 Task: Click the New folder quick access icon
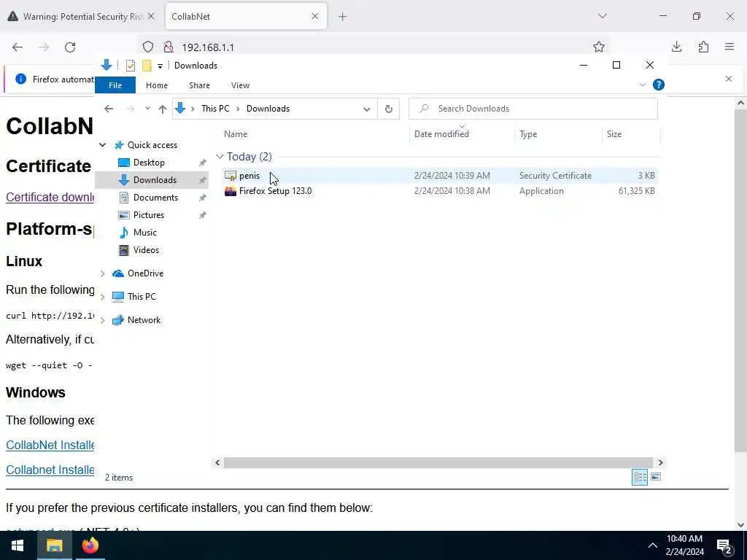click(x=147, y=66)
